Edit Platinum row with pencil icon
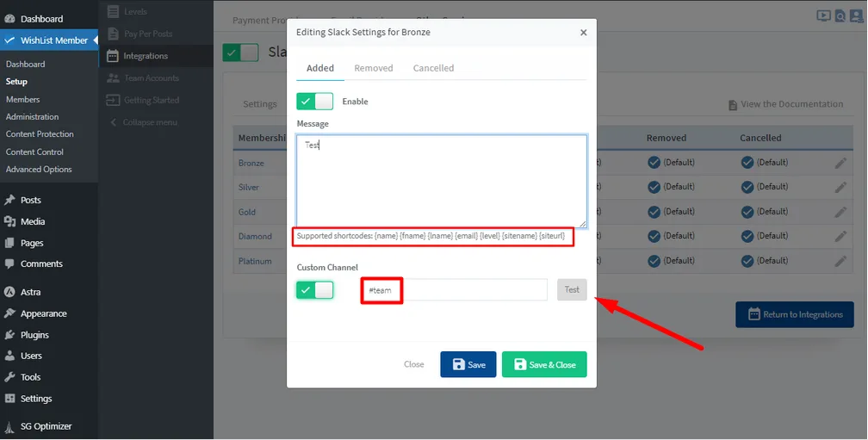This screenshot has width=868, height=440. [x=840, y=261]
